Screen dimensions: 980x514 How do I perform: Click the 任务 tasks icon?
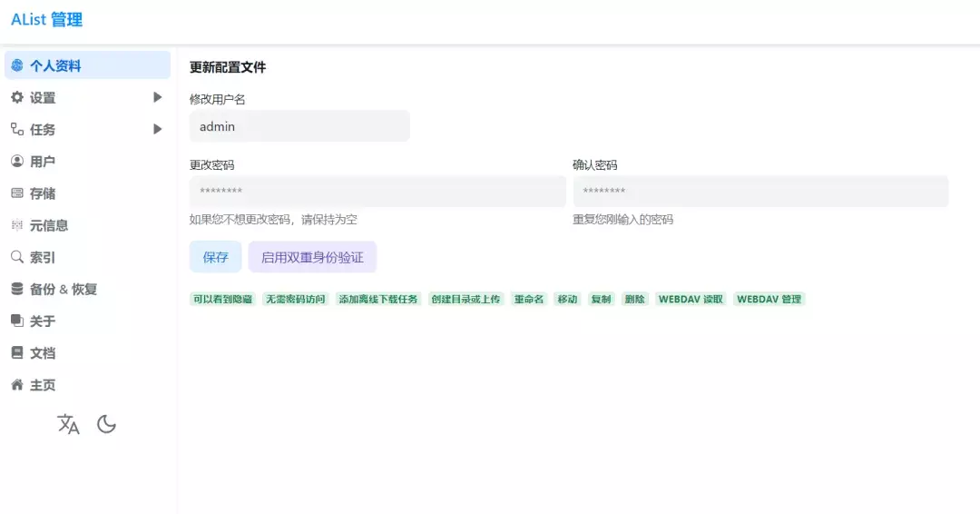point(17,129)
